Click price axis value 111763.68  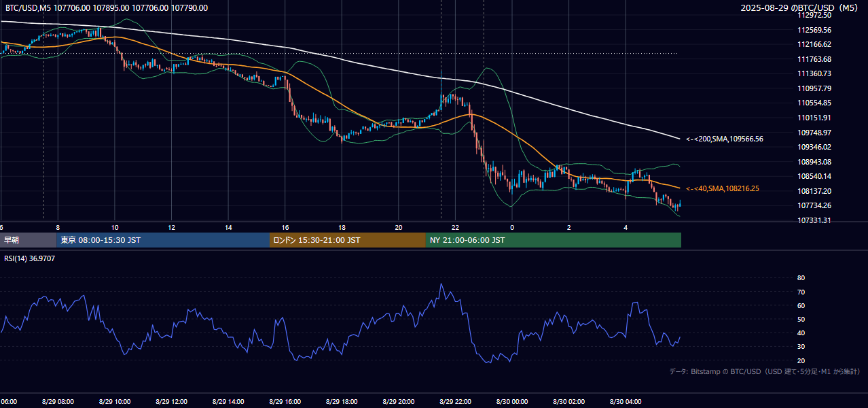coord(814,59)
